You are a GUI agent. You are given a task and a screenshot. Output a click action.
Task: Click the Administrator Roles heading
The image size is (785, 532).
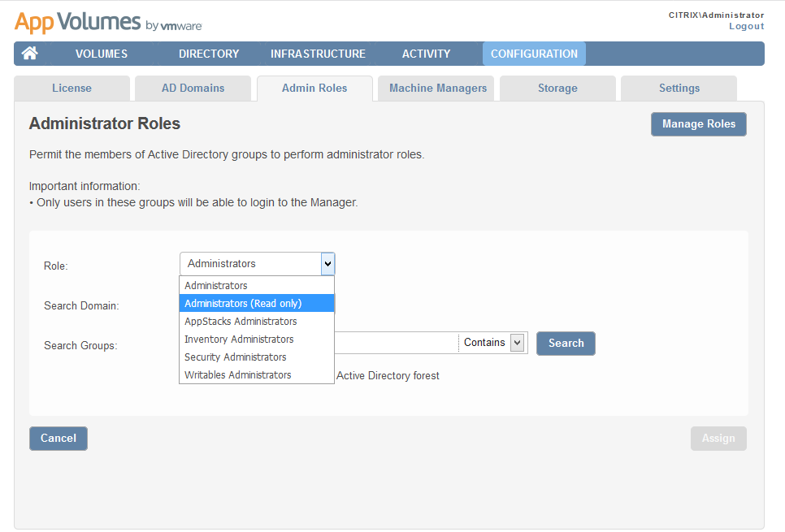click(x=105, y=123)
